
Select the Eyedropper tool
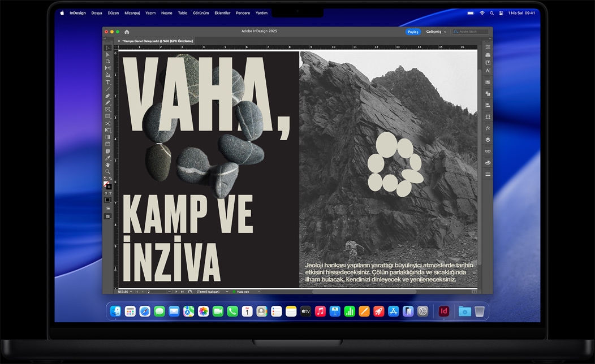[x=107, y=158]
